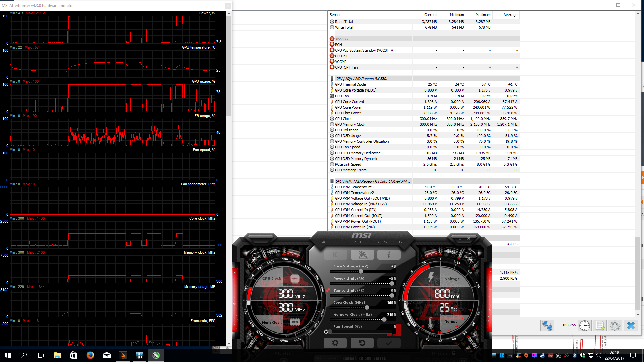Select the PCIe Link Speed row
The height and width of the screenshot is (362, 644).
coord(424,164)
